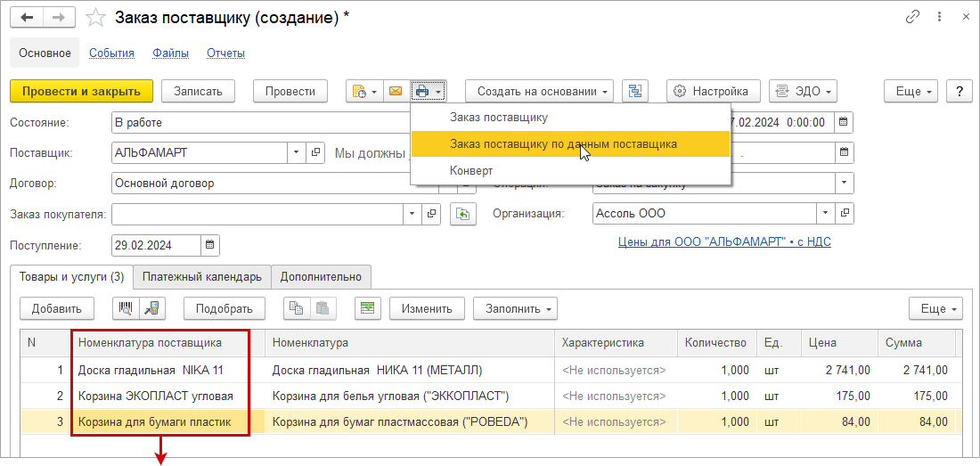
Task: Click green icon beside Заказ покупателя
Action: [x=462, y=214]
